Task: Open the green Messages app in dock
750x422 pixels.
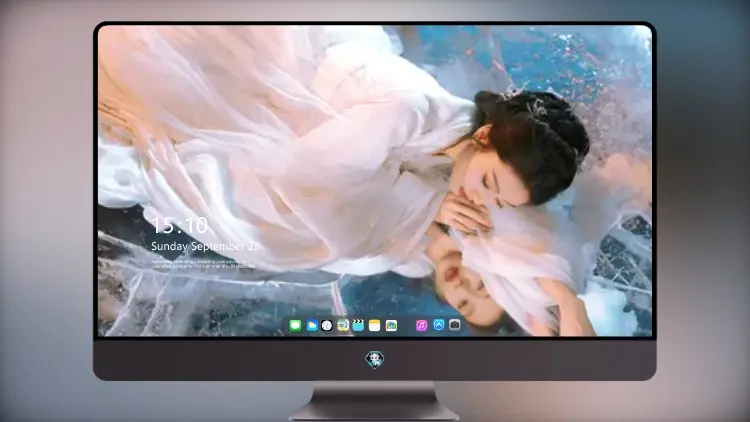Action: (x=295, y=326)
